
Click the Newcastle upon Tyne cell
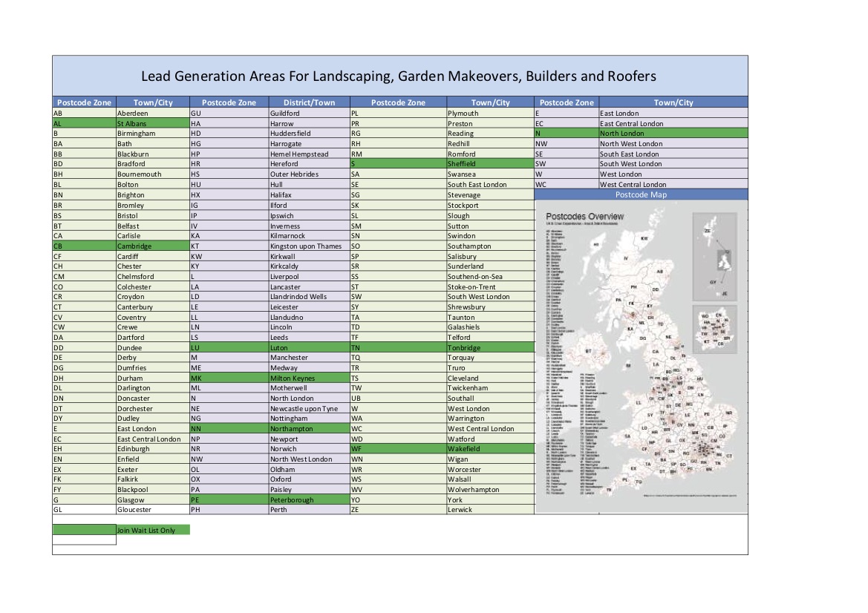(x=309, y=409)
